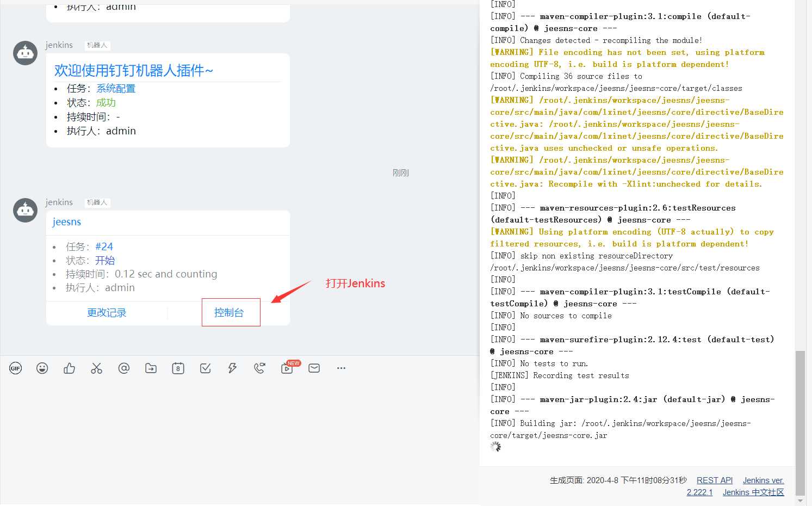Screen dimensions: 812x506
Task: Open task #24 link
Action: [104, 246]
